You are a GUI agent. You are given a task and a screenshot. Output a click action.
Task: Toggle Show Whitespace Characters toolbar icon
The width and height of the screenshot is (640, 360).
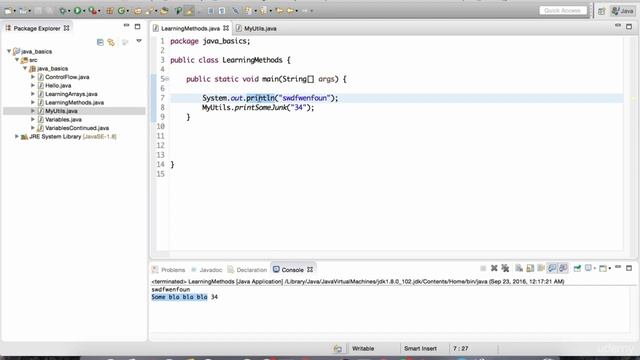pos(221,11)
